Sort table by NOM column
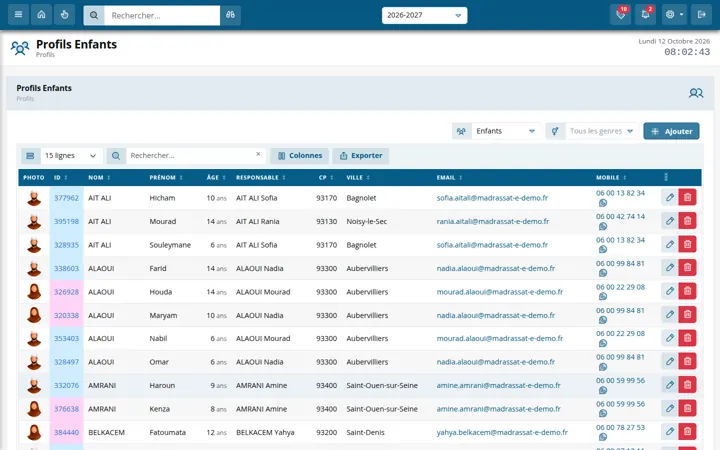 [x=99, y=178]
